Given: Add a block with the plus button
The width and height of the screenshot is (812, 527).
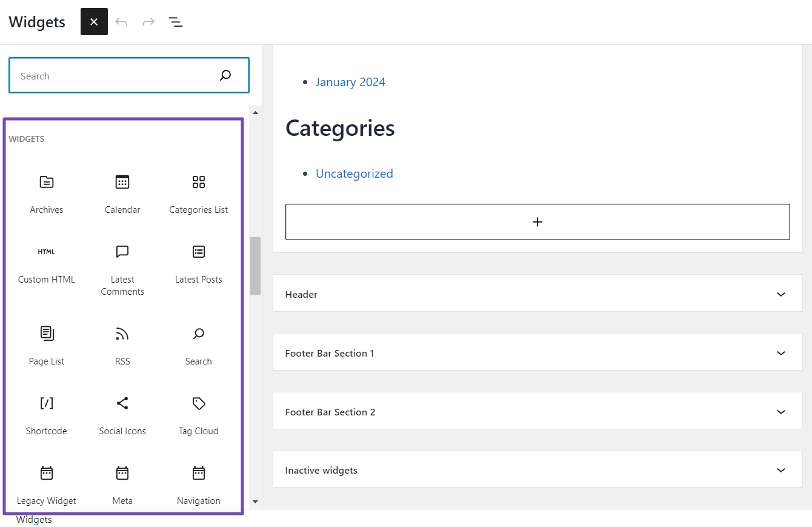Looking at the screenshot, I should [537, 222].
